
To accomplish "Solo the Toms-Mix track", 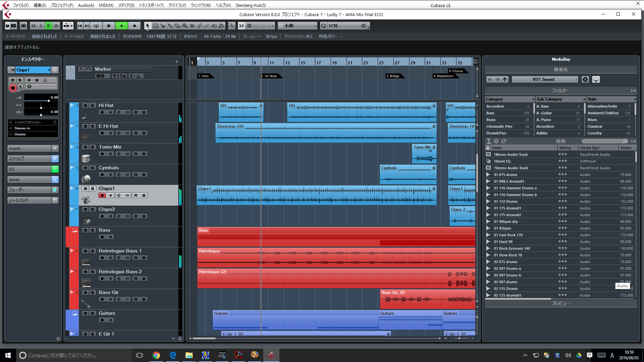I will pyautogui.click(x=93, y=147).
